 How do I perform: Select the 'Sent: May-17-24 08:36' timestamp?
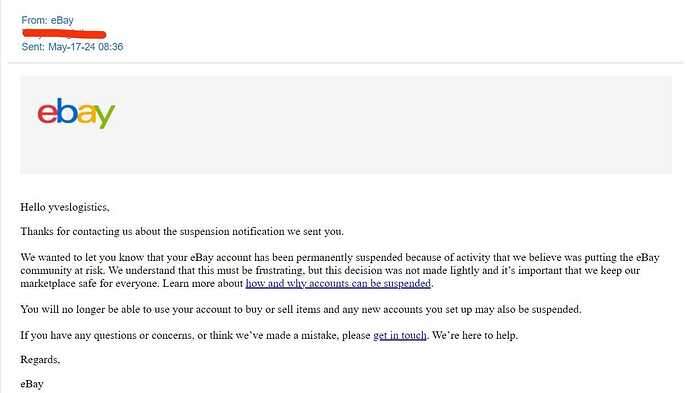tap(72, 47)
